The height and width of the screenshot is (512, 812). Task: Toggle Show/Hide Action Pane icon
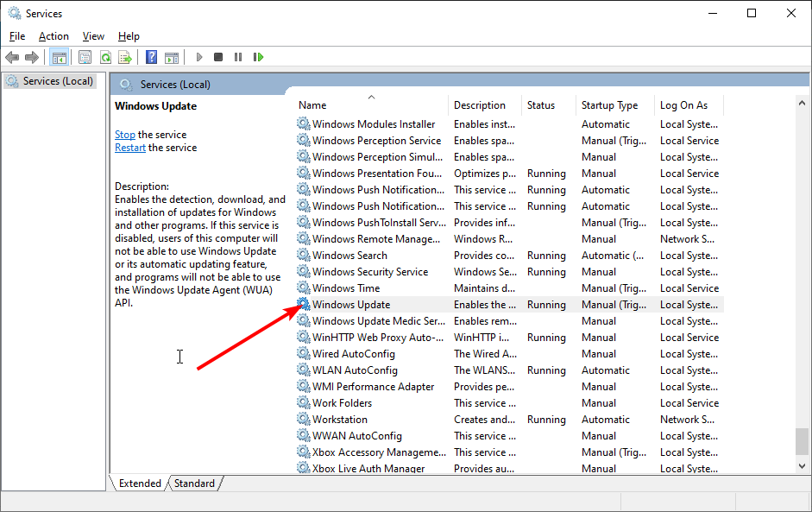pos(172,57)
